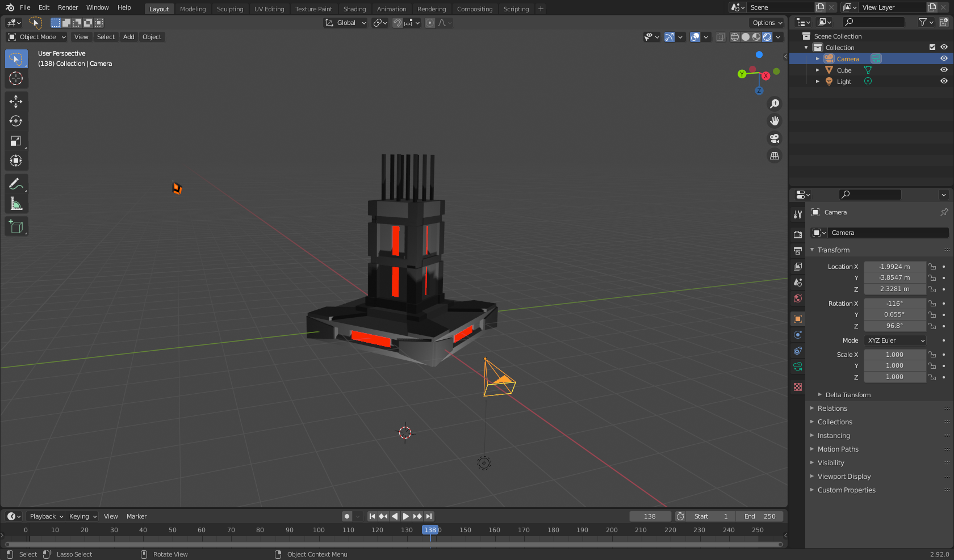Select the Rotate tool
The width and height of the screenshot is (954, 560).
(x=16, y=121)
